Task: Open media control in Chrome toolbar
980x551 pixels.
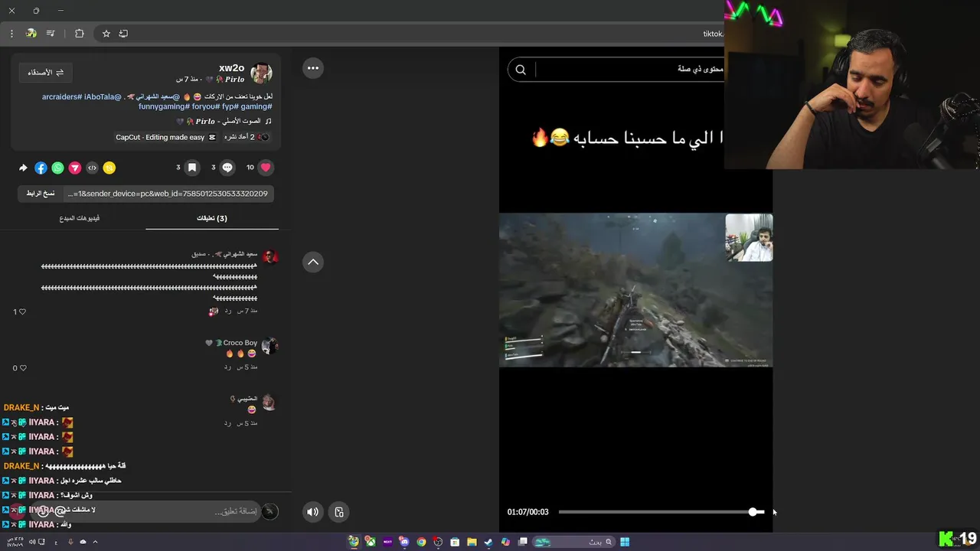Action: tap(51, 34)
